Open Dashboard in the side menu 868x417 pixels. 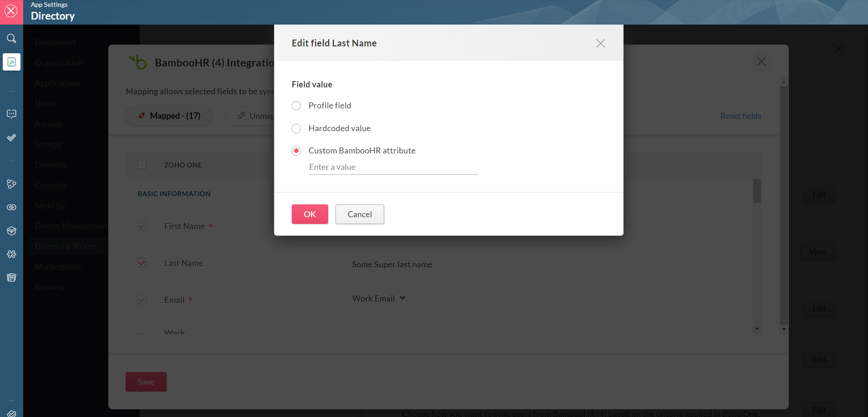[x=55, y=42]
